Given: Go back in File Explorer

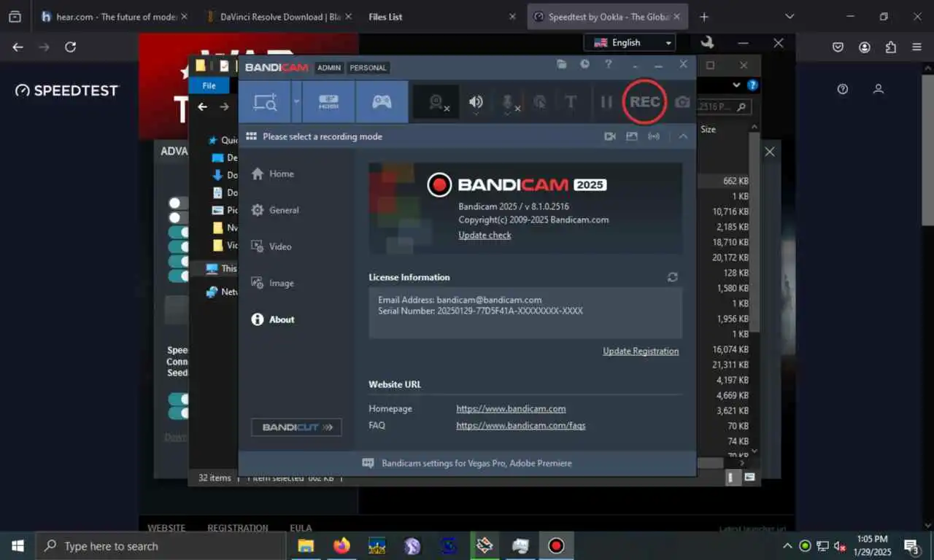Looking at the screenshot, I should 203,106.
